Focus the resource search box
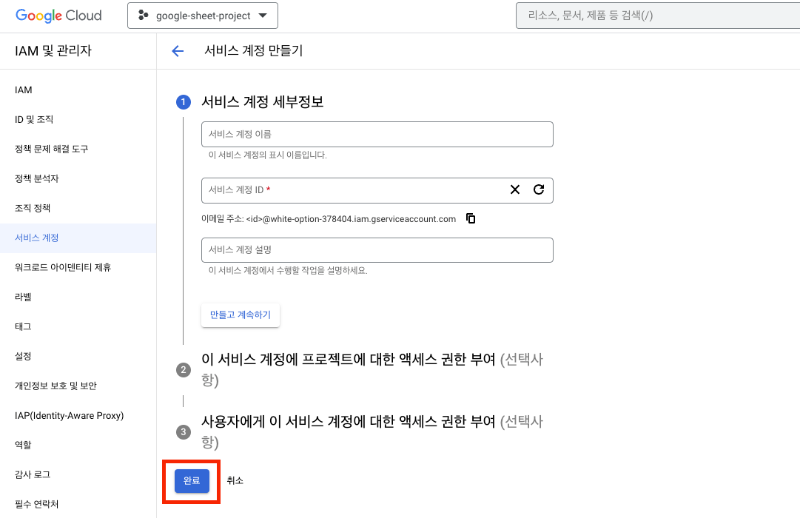This screenshot has width=800, height=518. [x=658, y=16]
